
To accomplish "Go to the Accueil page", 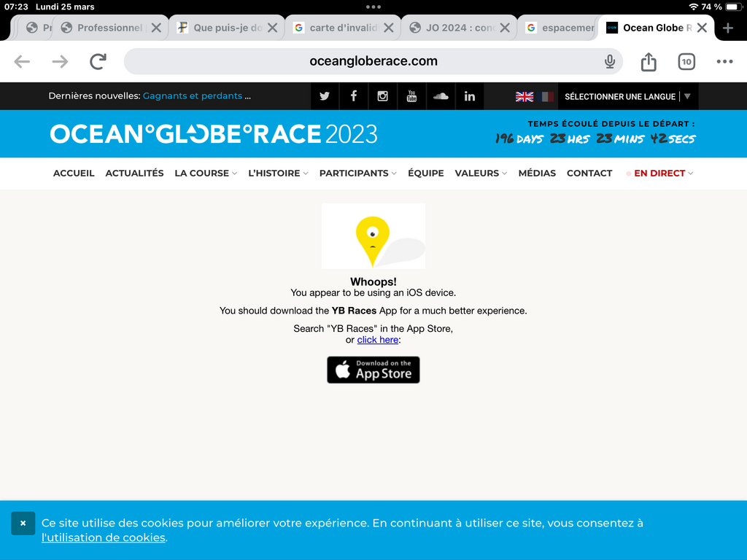I will coord(74,174).
